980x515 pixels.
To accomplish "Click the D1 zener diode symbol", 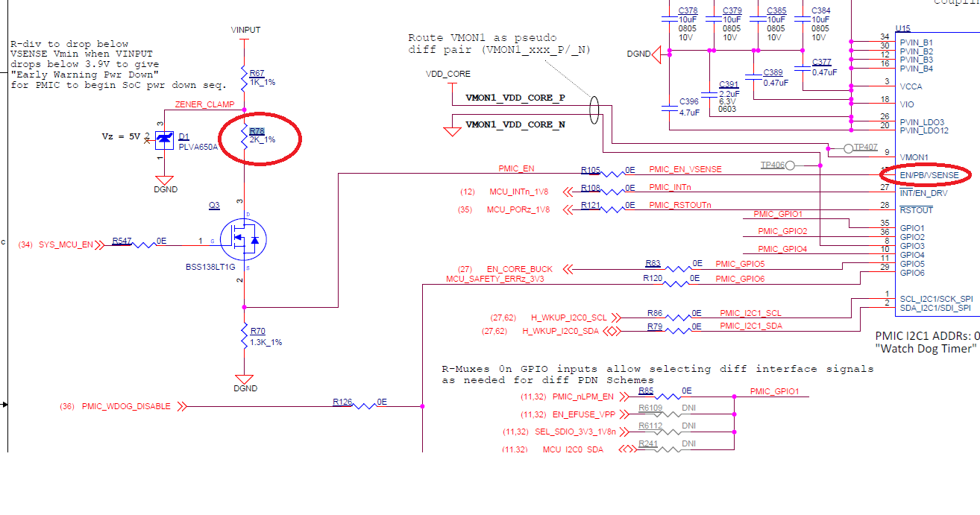I will pyautogui.click(x=164, y=138).
